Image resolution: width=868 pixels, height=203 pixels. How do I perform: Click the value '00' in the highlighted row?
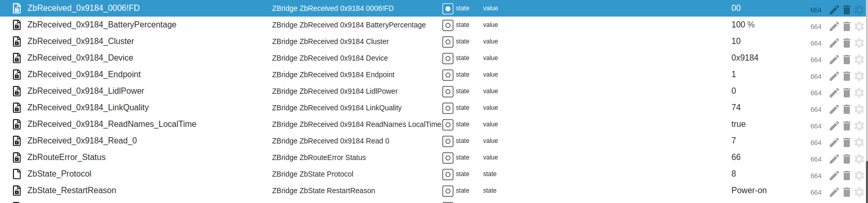tap(736, 8)
